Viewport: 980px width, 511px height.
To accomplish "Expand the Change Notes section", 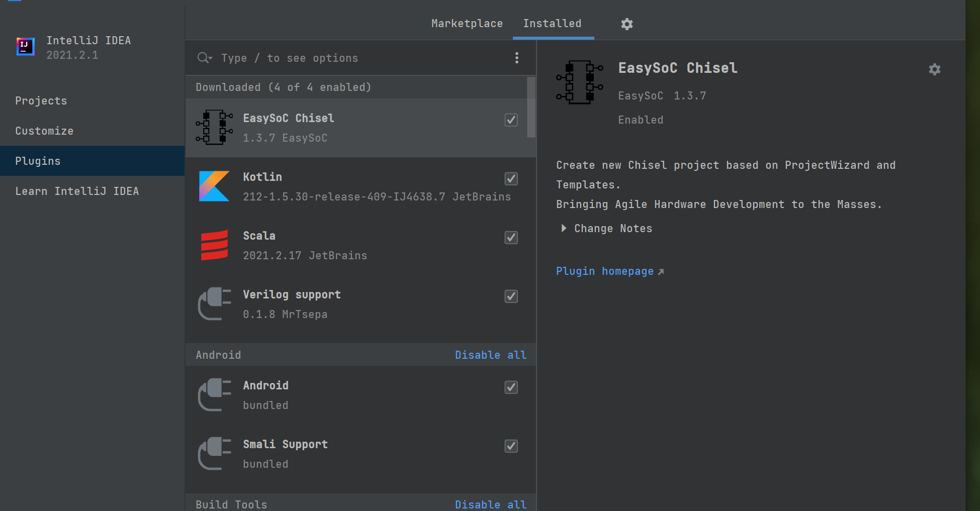I will coord(564,229).
